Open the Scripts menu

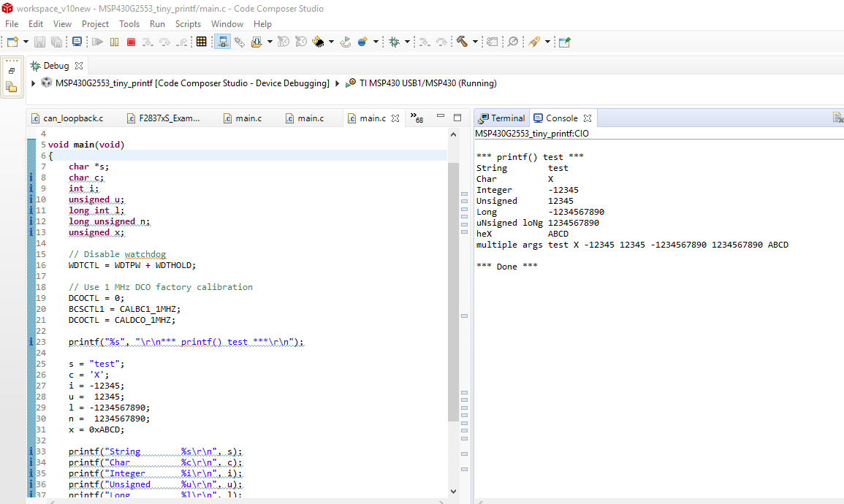point(188,24)
